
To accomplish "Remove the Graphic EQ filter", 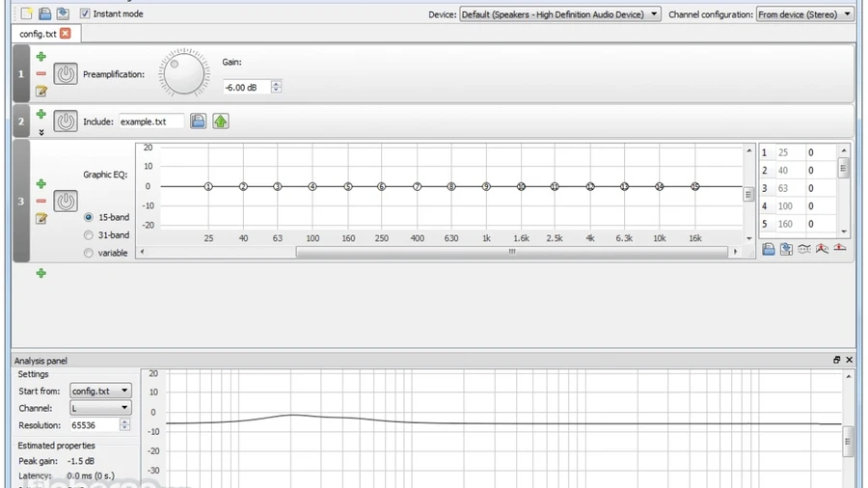I will tap(41, 201).
